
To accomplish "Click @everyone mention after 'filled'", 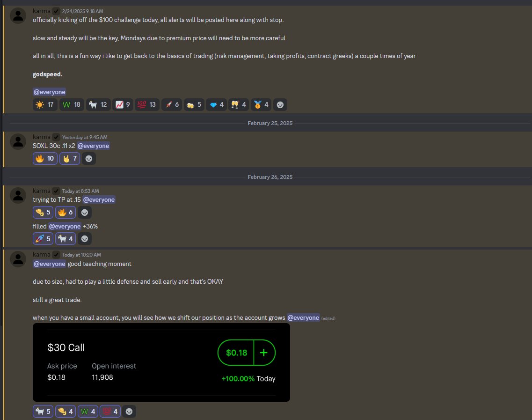I will pos(65,227).
